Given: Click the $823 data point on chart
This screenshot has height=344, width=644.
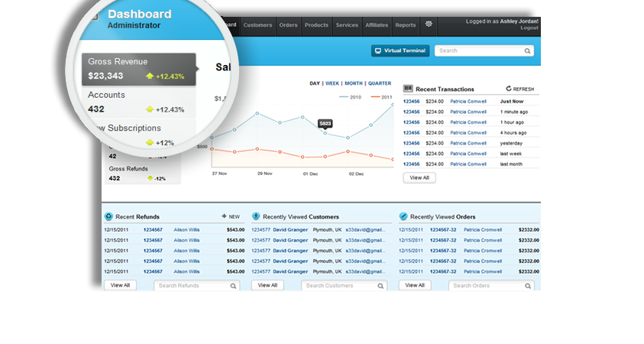Looking at the screenshot, I should pos(325,133).
